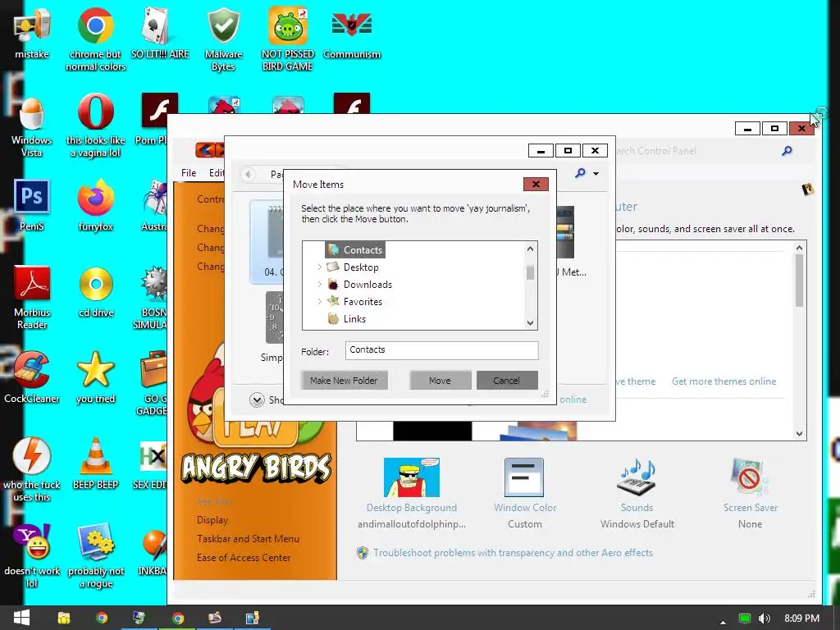The image size is (840, 630).
Task: Select the Contacts folder in the tree
Action: (x=355, y=249)
